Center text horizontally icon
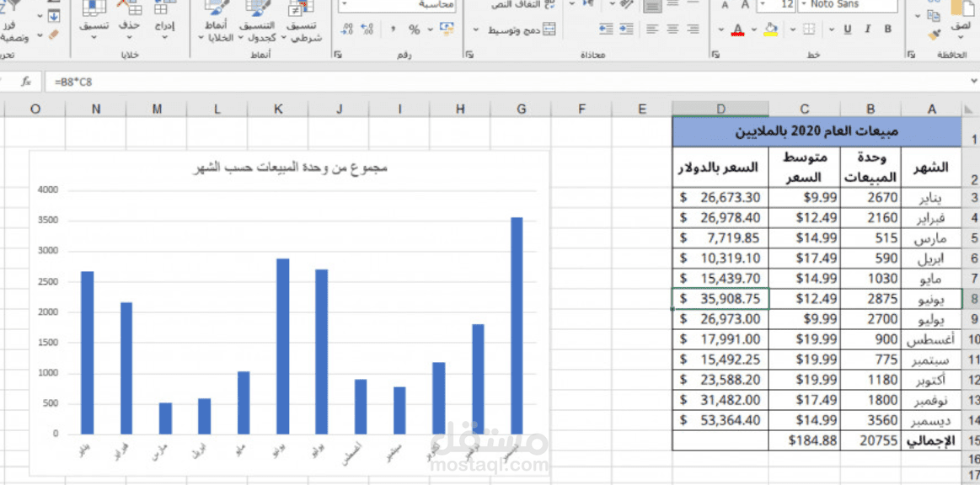The image size is (980, 485). [672, 29]
